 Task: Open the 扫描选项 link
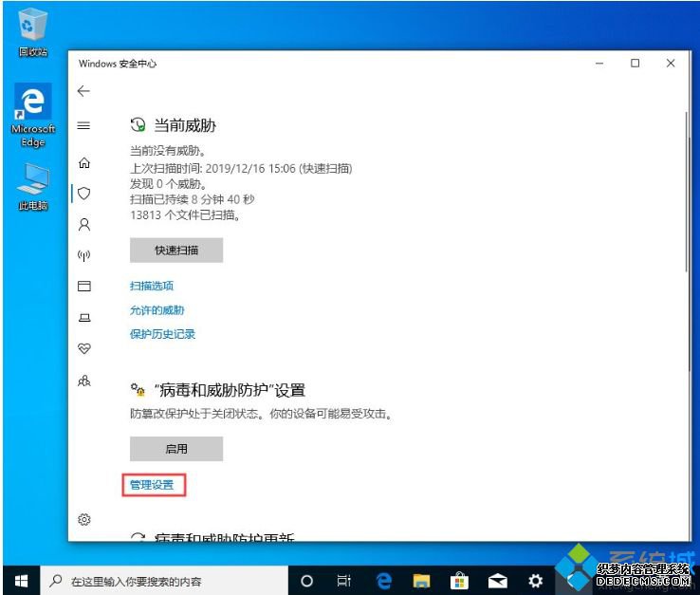pos(152,286)
